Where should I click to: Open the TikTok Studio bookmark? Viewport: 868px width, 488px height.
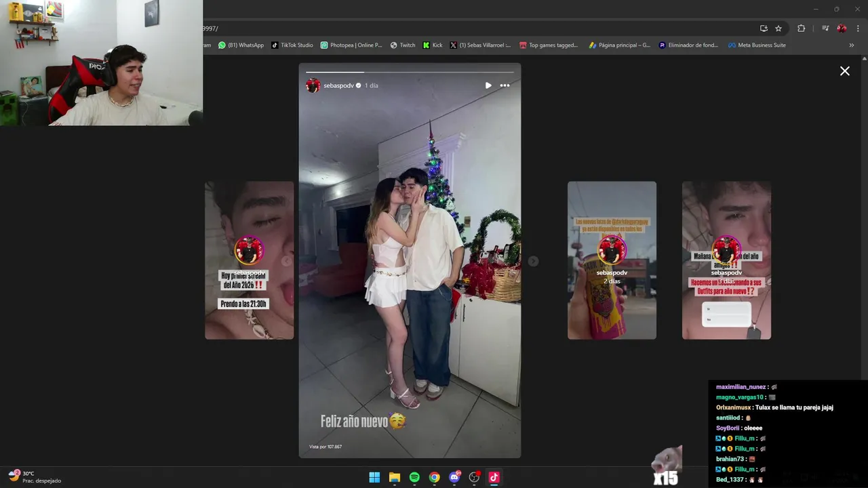click(x=292, y=45)
